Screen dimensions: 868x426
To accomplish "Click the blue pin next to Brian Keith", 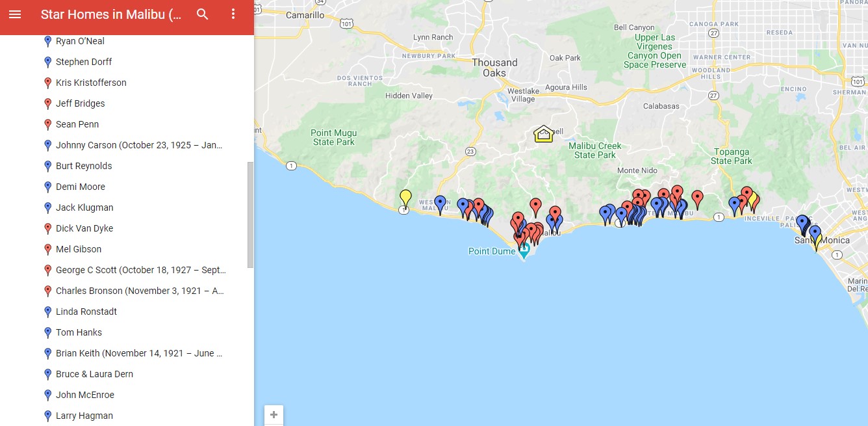I will pyautogui.click(x=47, y=353).
